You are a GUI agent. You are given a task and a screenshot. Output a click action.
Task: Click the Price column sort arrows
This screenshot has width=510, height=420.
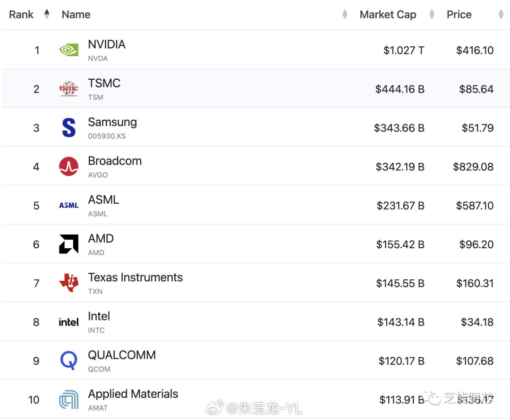click(501, 15)
